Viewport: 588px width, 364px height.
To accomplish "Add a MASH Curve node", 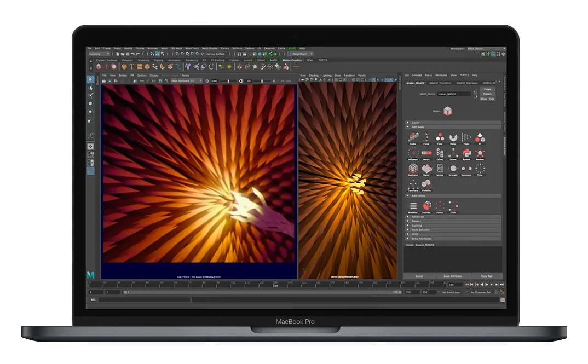I will (426, 137).
